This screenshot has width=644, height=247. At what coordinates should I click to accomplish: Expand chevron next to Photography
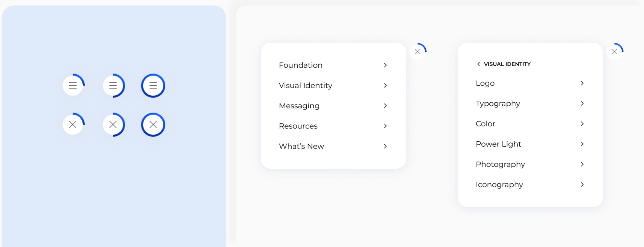point(582,164)
